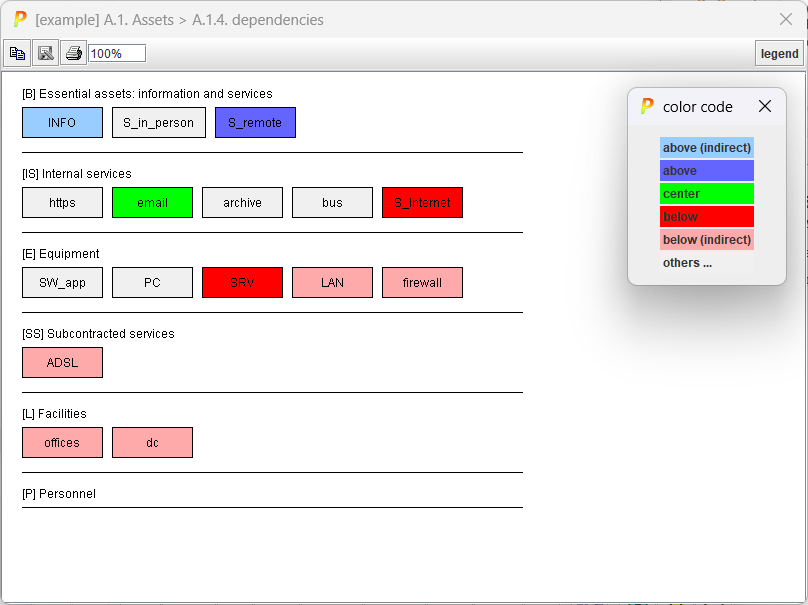Click the 'below (indirect)' pink swatch
Image resolution: width=808 pixels, height=605 pixels.
point(706,240)
